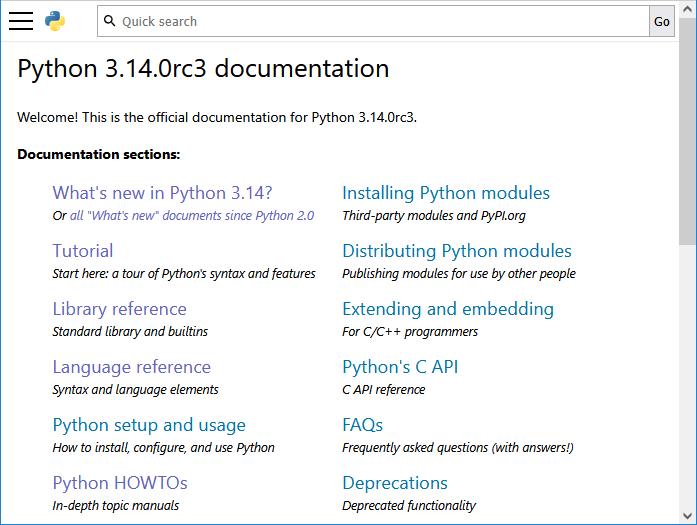This screenshot has height=525, width=697.
Task: Open the Language reference page
Action: [131, 367]
